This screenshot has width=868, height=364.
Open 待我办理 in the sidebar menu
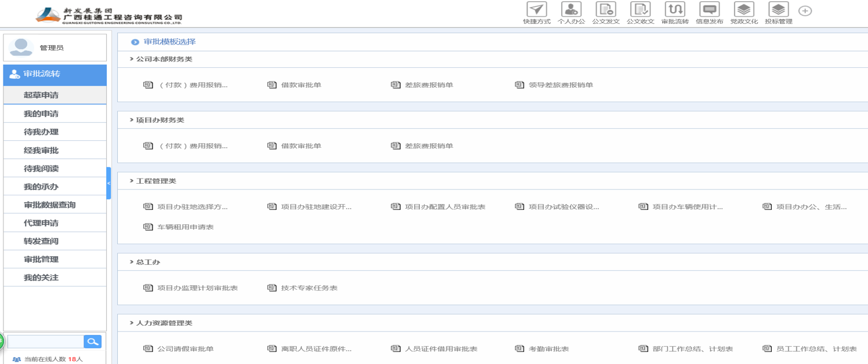click(41, 132)
